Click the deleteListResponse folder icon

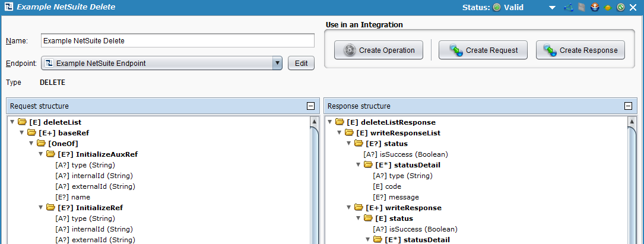[x=340, y=122]
